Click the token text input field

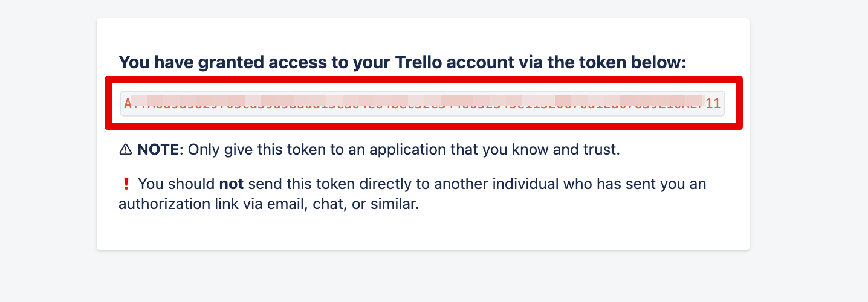tap(422, 103)
